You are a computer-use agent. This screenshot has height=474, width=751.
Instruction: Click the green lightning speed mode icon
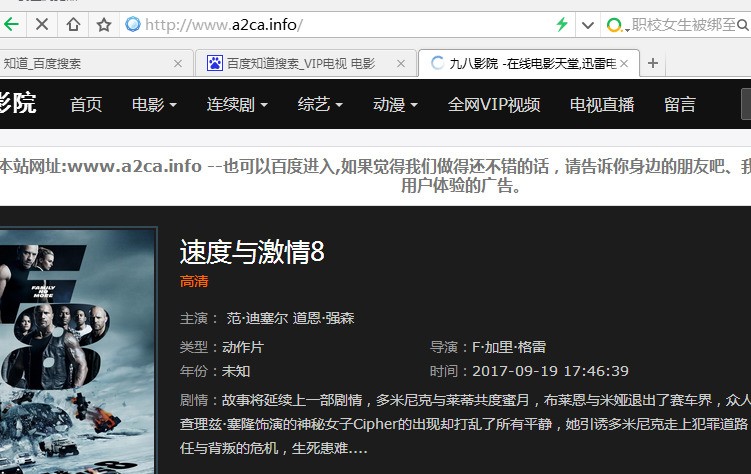click(562, 24)
